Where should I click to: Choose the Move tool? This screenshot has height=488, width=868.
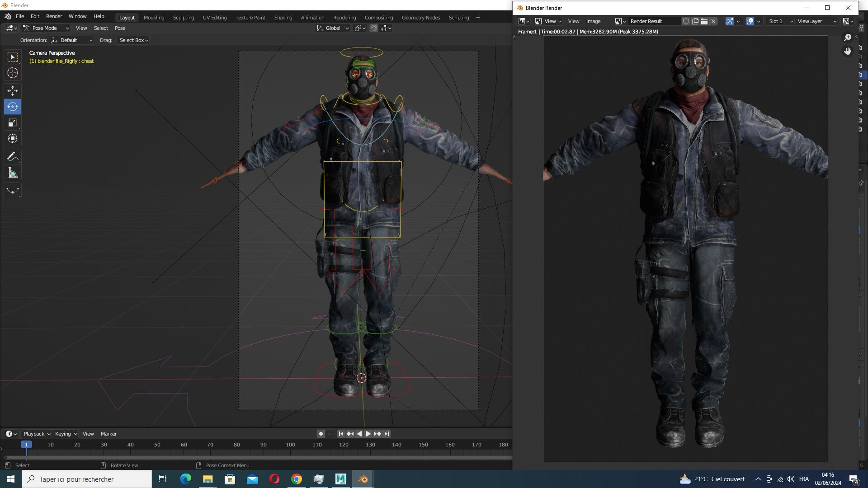click(13, 91)
